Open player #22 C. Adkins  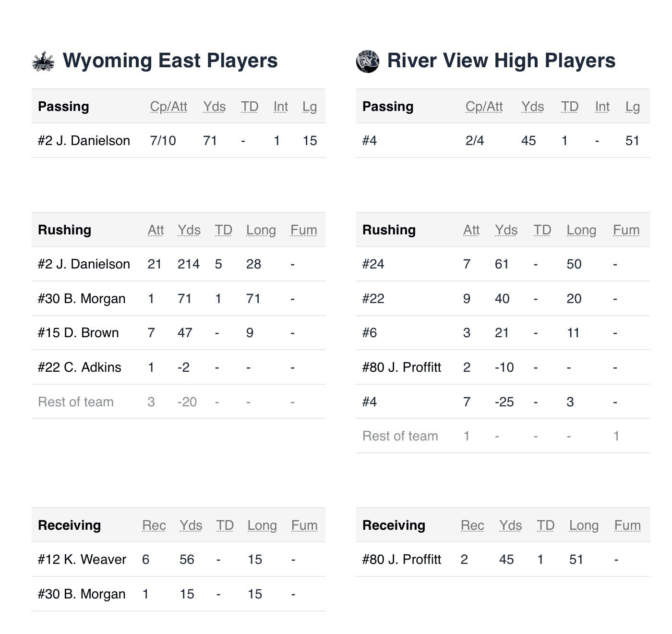coord(80,367)
